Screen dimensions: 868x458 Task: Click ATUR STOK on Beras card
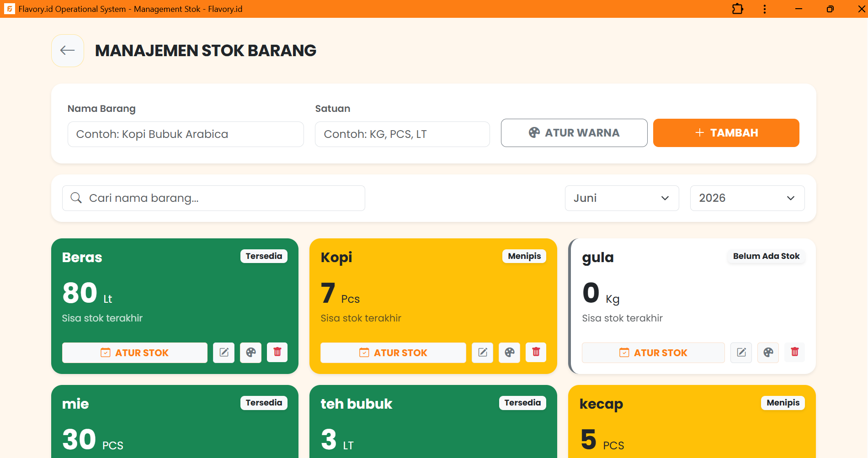[x=135, y=353]
